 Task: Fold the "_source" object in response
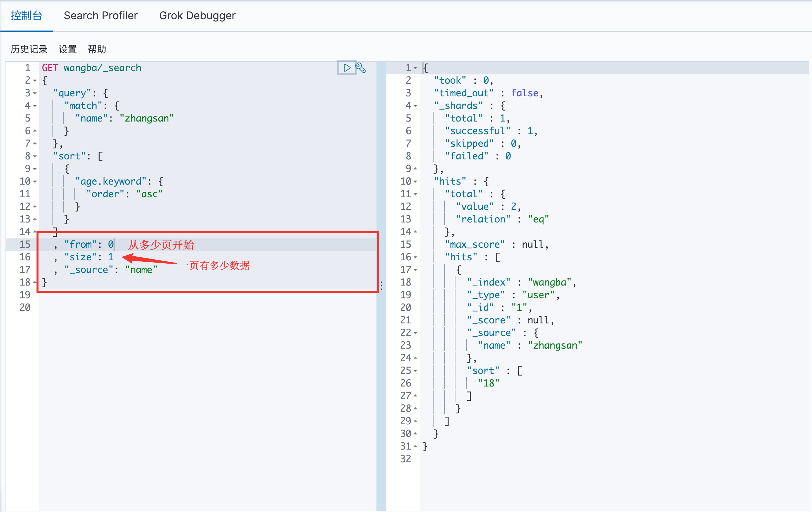(415, 333)
